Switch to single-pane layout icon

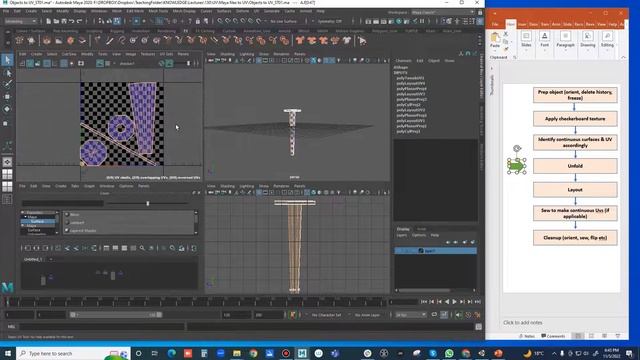pos(7,162)
